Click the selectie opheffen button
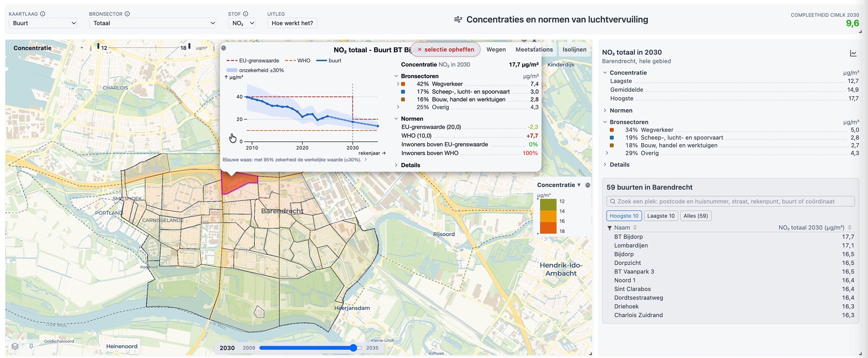The width and height of the screenshot is (868, 358). (445, 49)
